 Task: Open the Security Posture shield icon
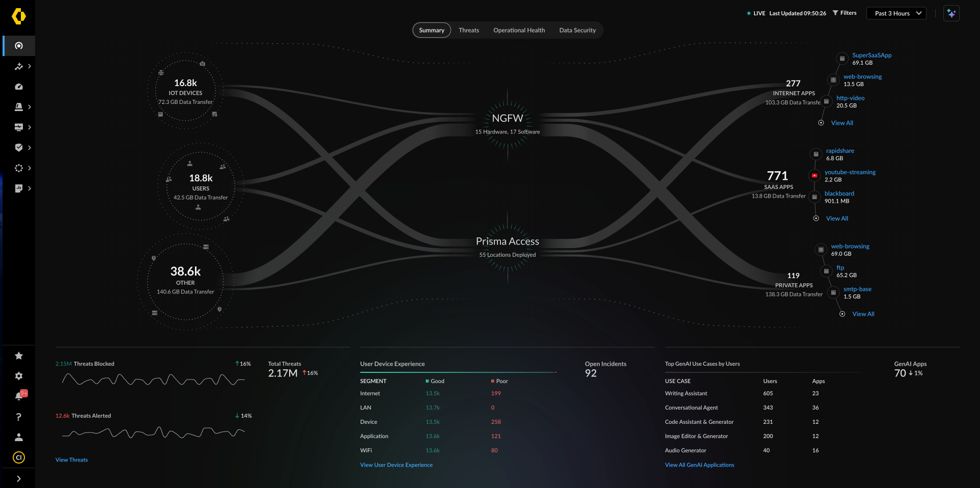coord(19,148)
